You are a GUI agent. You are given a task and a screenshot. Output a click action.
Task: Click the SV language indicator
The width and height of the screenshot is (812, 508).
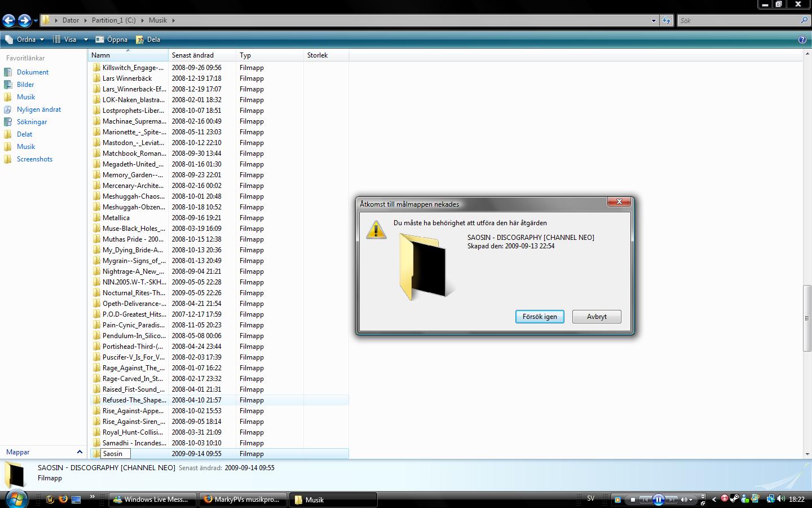click(591, 498)
